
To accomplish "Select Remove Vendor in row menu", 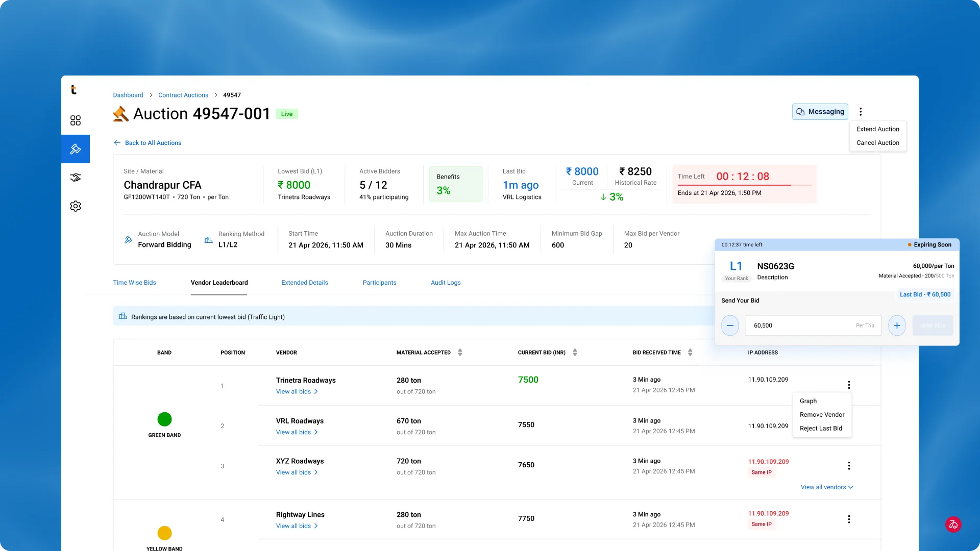I will [x=822, y=415].
